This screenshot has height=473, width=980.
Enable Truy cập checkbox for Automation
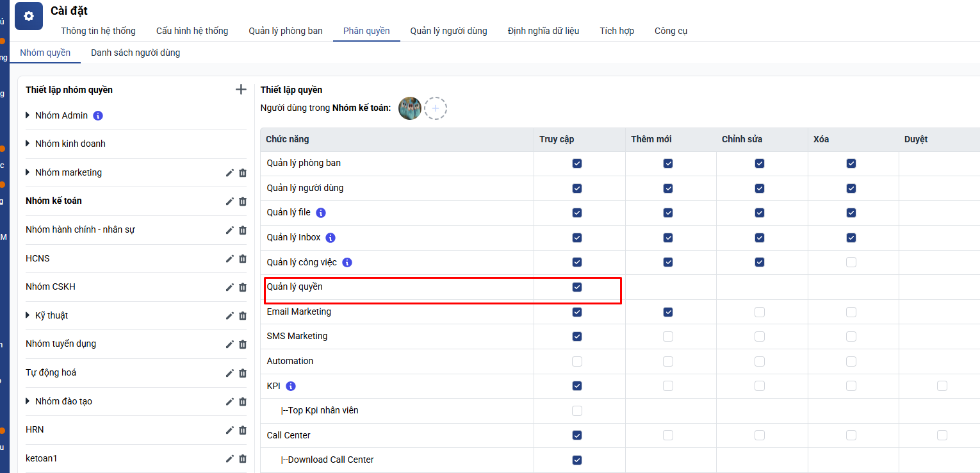tap(577, 361)
